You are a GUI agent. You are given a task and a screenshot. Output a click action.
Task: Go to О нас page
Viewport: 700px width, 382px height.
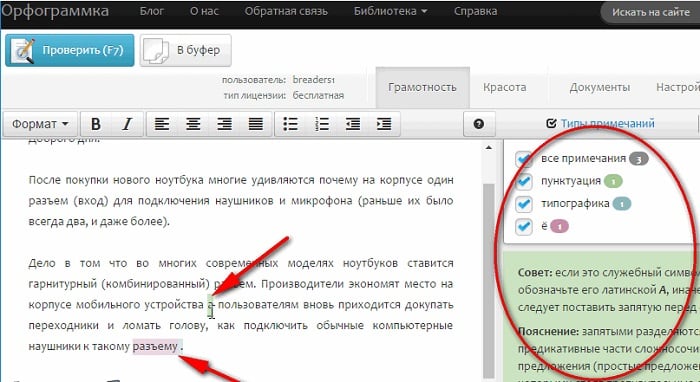pos(204,11)
